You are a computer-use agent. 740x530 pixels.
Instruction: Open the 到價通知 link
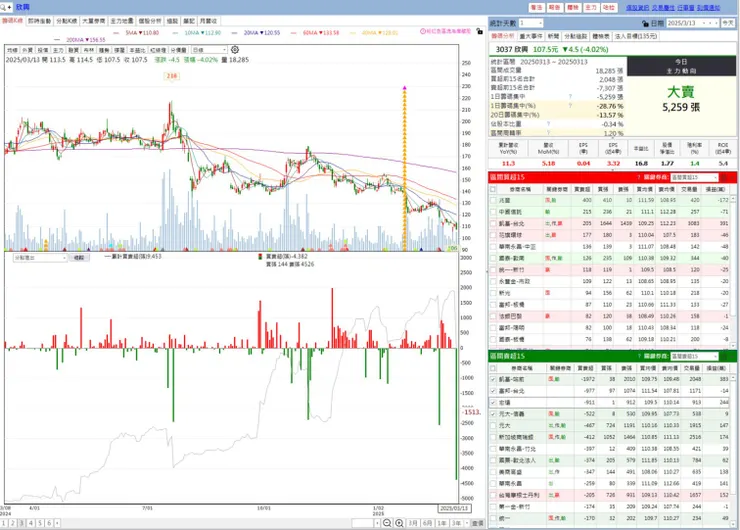click(x=708, y=8)
